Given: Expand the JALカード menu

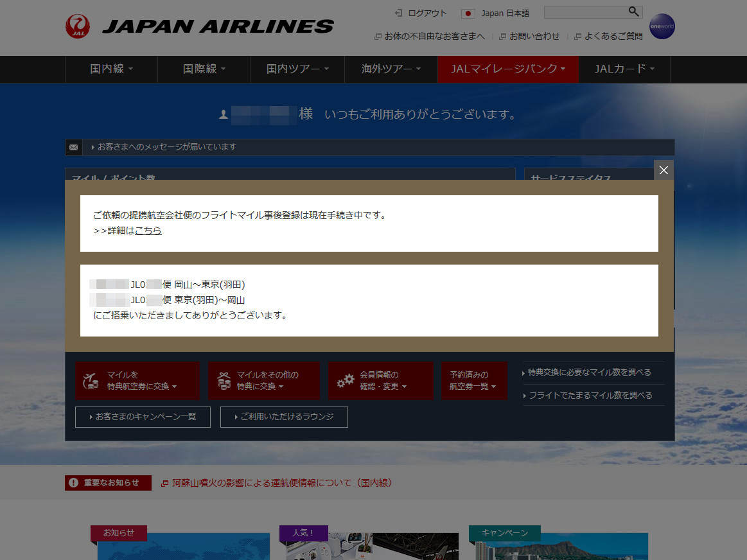Looking at the screenshot, I should (624, 69).
